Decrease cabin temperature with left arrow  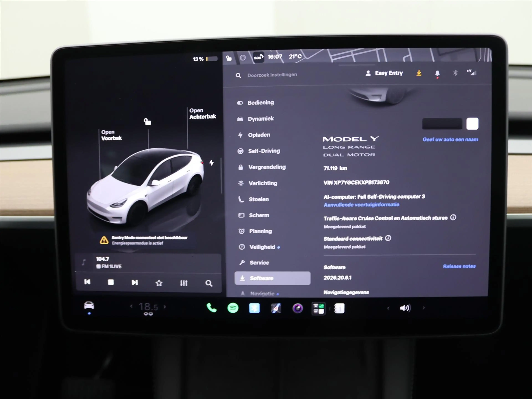point(131,306)
